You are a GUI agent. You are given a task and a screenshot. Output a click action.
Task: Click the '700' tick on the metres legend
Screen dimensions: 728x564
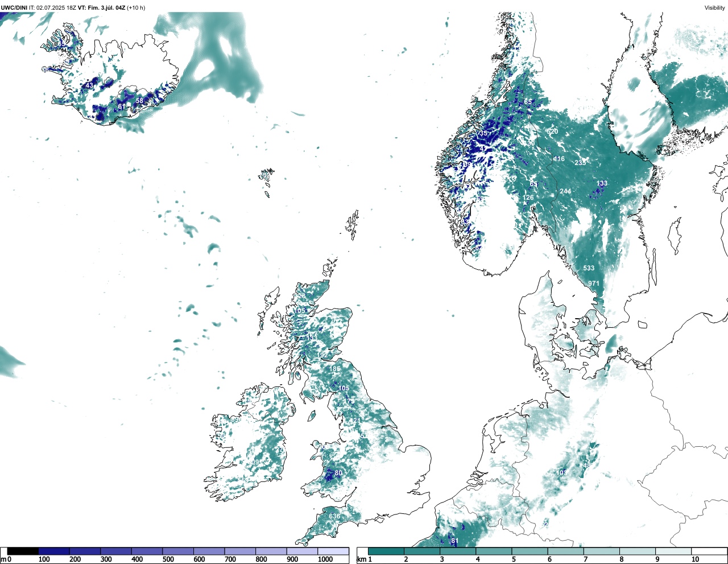point(230,559)
